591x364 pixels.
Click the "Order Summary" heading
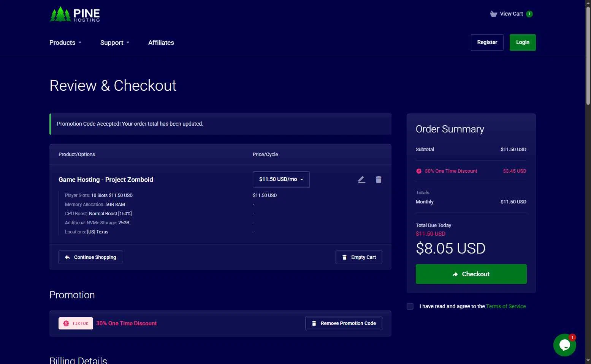[450, 129]
